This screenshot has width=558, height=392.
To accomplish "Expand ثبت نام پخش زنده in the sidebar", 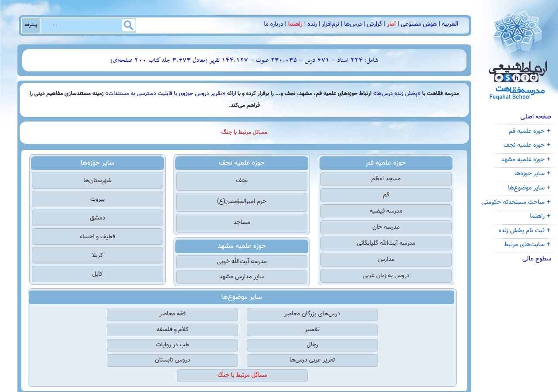I will (524, 231).
